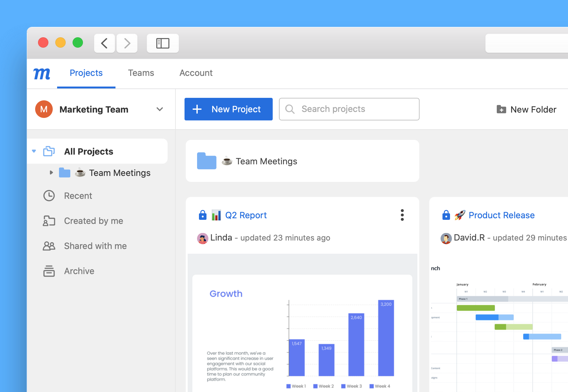Switch to the Teams tab
This screenshot has height=392, width=568.
[141, 73]
